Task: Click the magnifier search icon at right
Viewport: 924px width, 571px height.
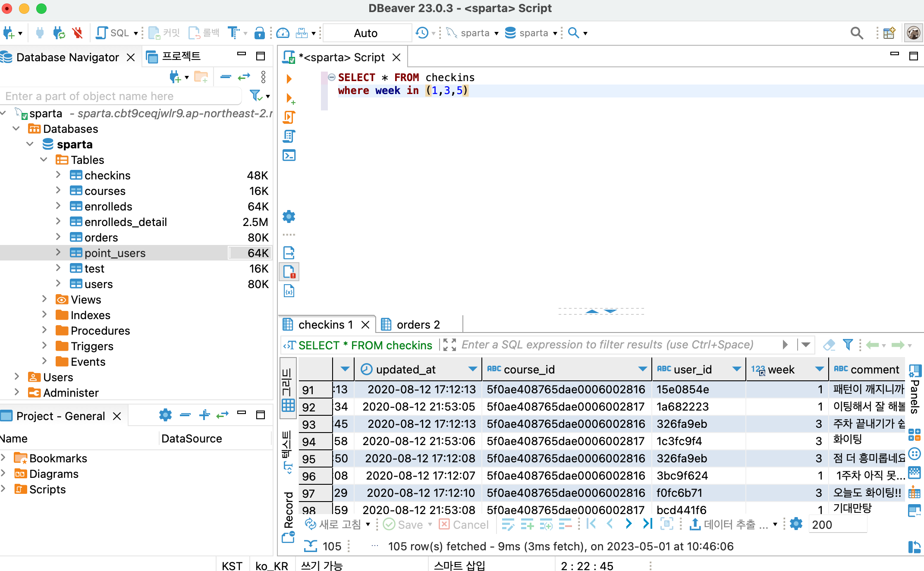Action: click(856, 33)
